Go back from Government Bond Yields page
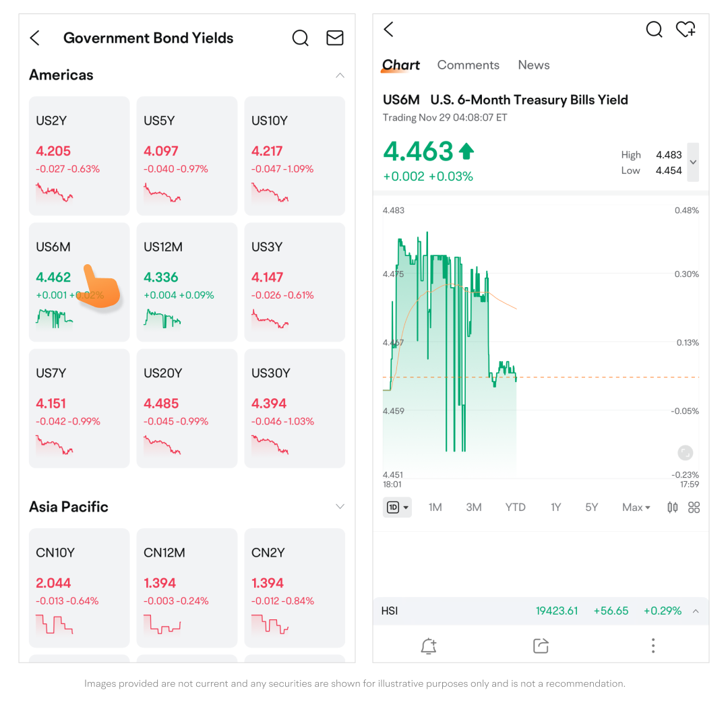The width and height of the screenshot is (728, 711). tap(36, 38)
